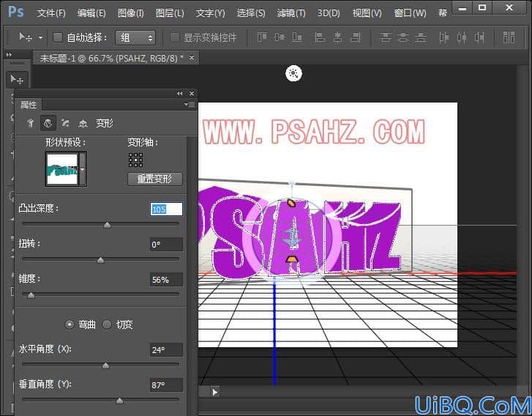Click the 锥度 percentage field
The width and height of the screenshot is (532, 416).
tap(166, 280)
